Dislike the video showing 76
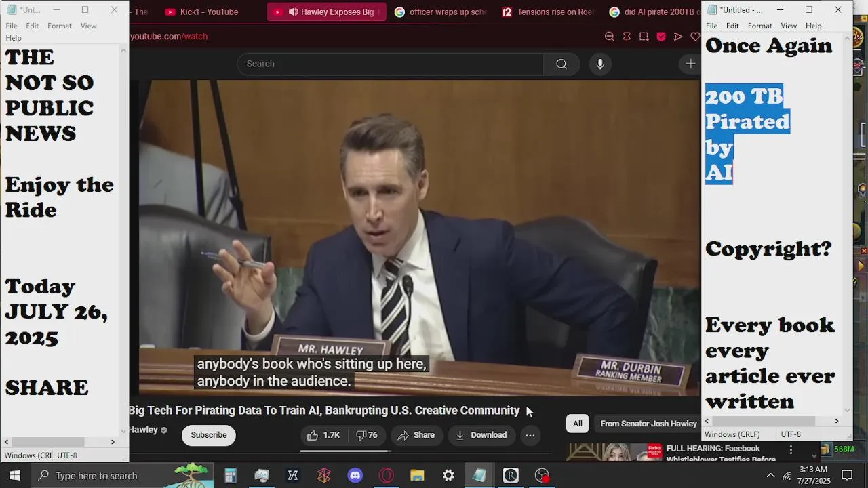 click(367, 435)
